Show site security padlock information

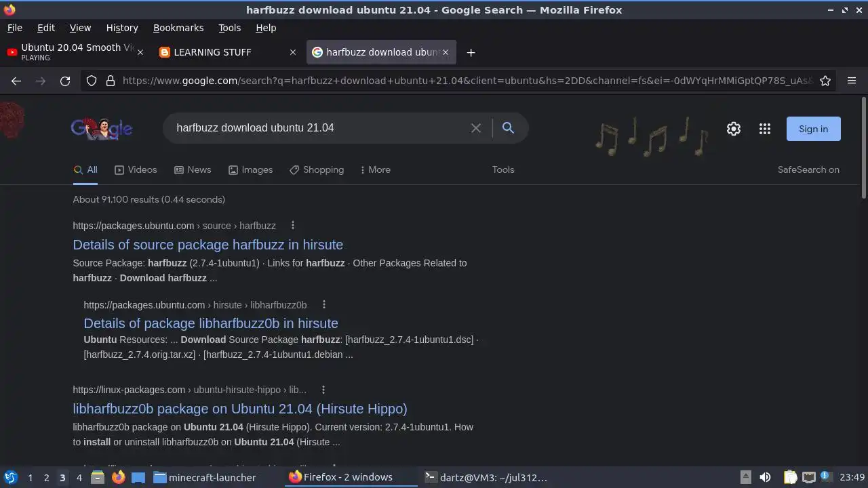coord(111,81)
